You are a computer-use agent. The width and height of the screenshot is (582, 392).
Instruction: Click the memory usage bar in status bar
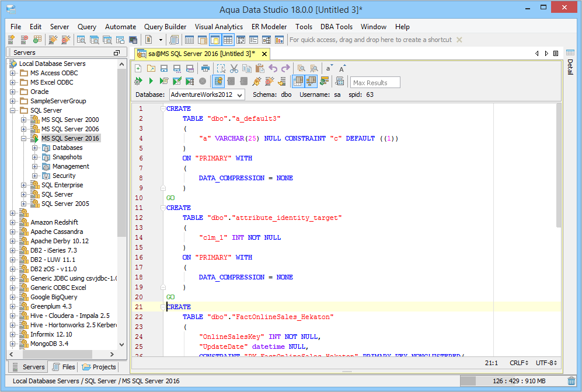(512, 381)
